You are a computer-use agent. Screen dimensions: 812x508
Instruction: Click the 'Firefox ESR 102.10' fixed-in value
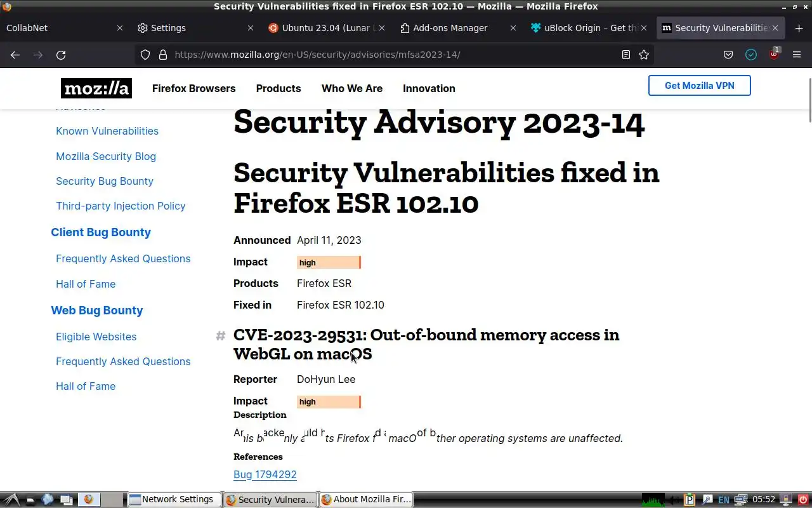point(341,305)
